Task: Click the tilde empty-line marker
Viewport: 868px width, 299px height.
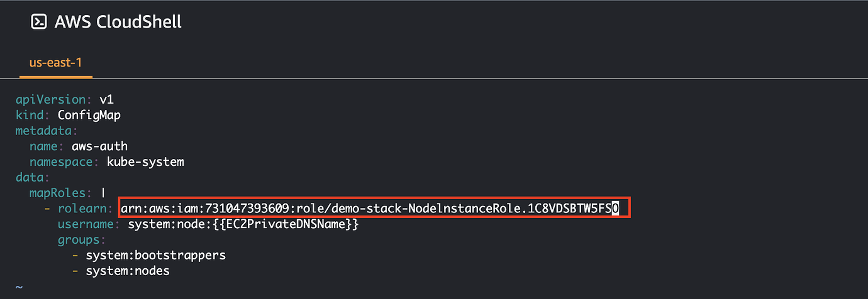Action: click(19, 287)
